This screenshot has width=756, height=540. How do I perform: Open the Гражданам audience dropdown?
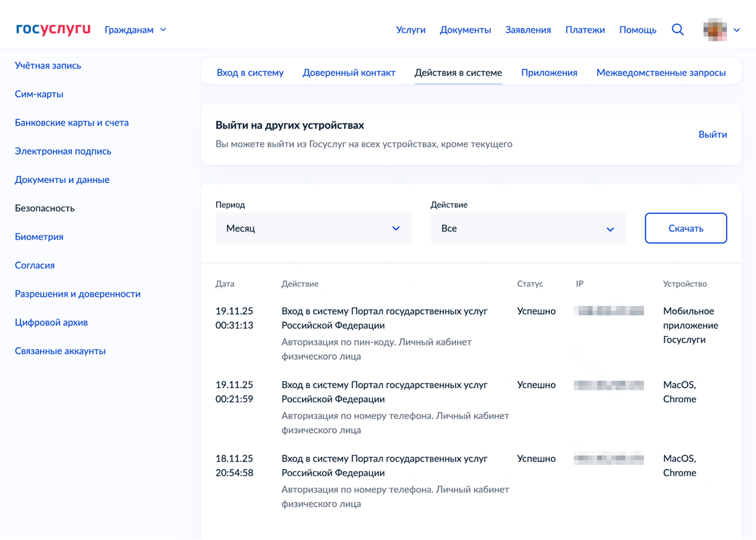point(135,30)
